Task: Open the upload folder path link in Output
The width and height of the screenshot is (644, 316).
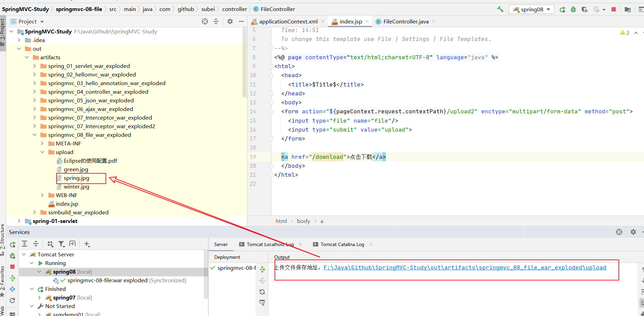Action: 464,267
